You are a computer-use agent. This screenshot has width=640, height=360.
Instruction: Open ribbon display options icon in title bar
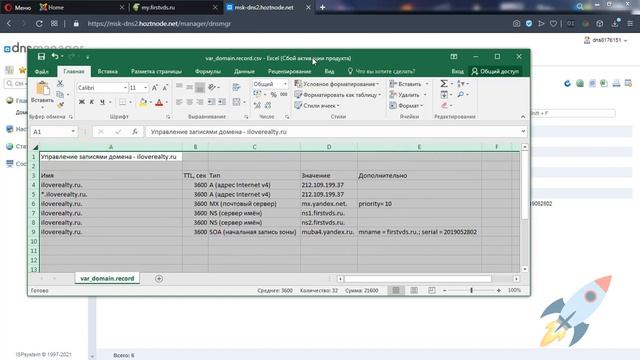tap(454, 57)
